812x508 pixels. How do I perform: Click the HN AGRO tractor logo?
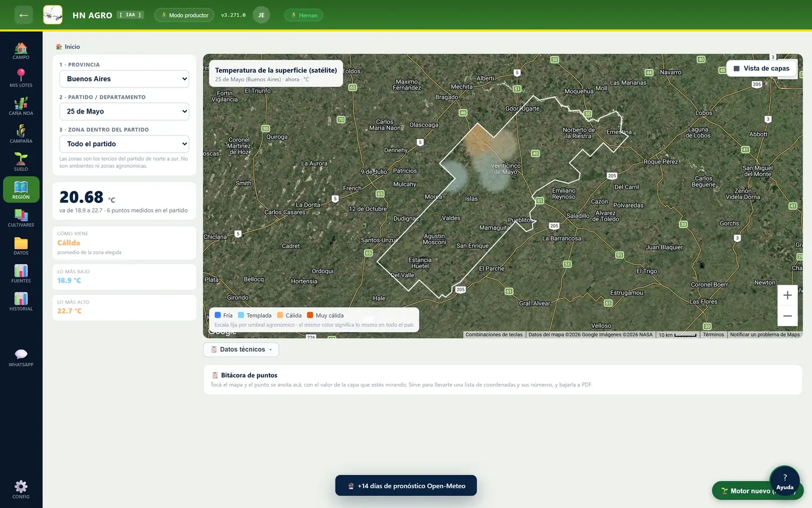[x=53, y=15]
